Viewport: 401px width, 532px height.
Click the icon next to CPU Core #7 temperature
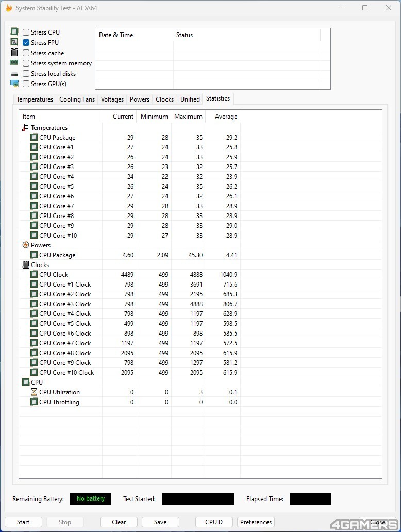click(34, 206)
